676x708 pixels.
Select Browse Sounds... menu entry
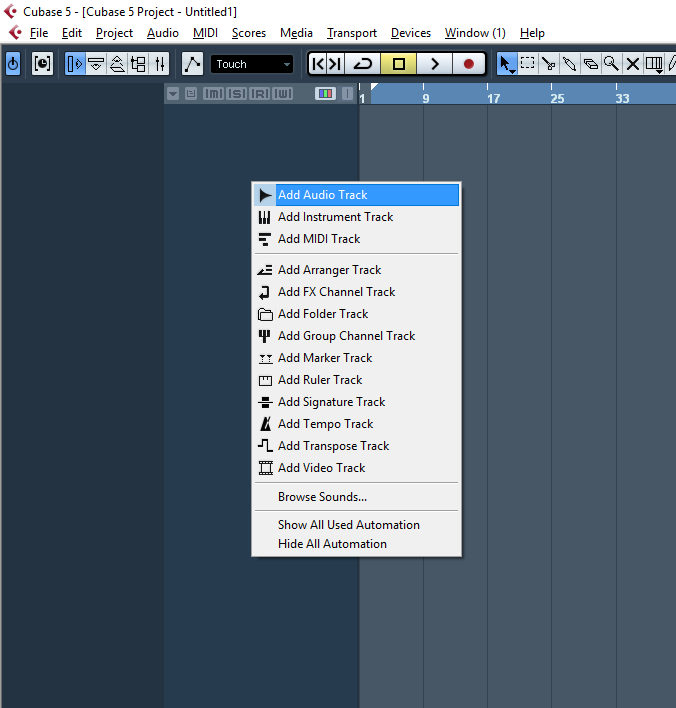[x=356, y=497]
